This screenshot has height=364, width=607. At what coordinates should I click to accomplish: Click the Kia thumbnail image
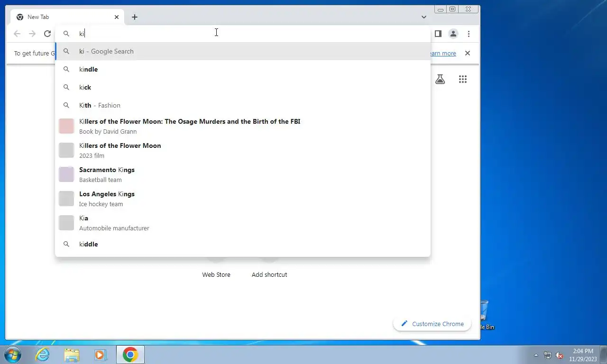pyautogui.click(x=66, y=223)
